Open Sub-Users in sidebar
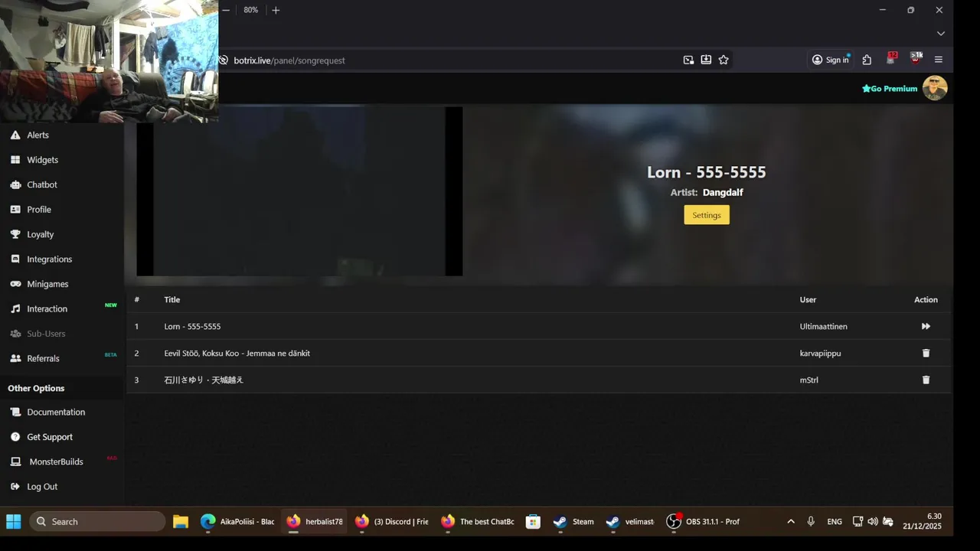The width and height of the screenshot is (980, 551). pos(46,334)
